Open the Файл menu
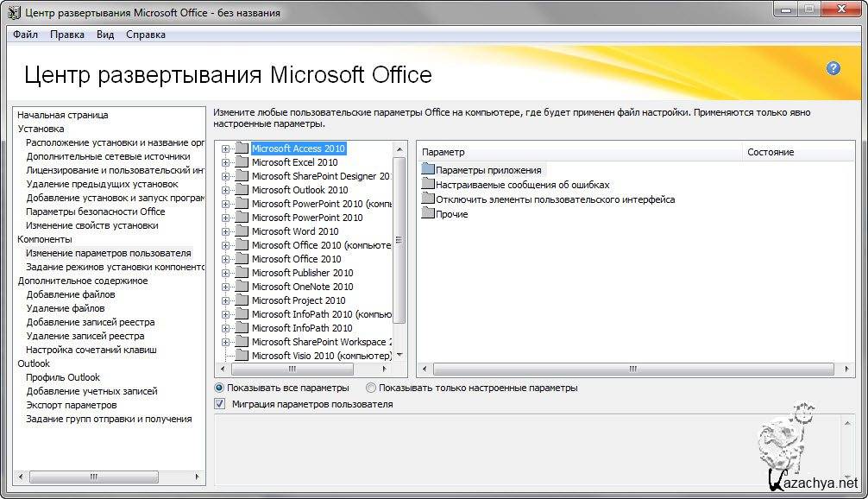868x499 pixels. [x=25, y=35]
